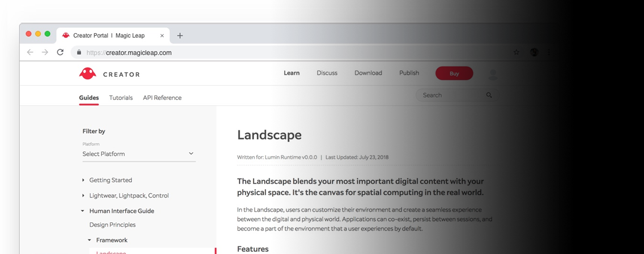Select the Creator Portal browser tab
The width and height of the screenshot is (644, 254).
113,36
